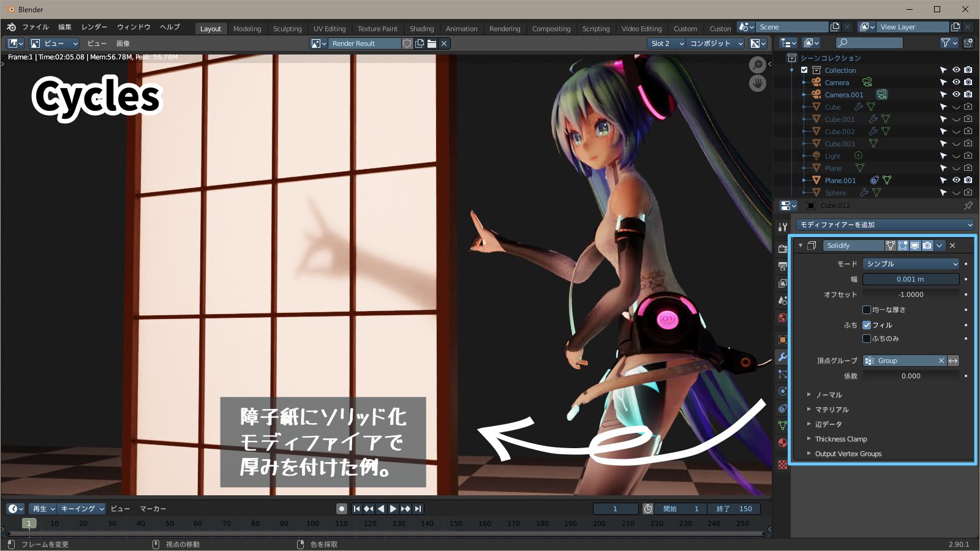This screenshot has height=551, width=980.
Task: Switch to the Shading workspace tab
Action: (x=421, y=29)
